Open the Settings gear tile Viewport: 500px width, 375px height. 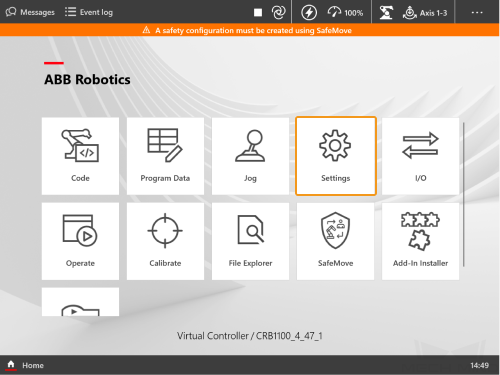tap(336, 156)
